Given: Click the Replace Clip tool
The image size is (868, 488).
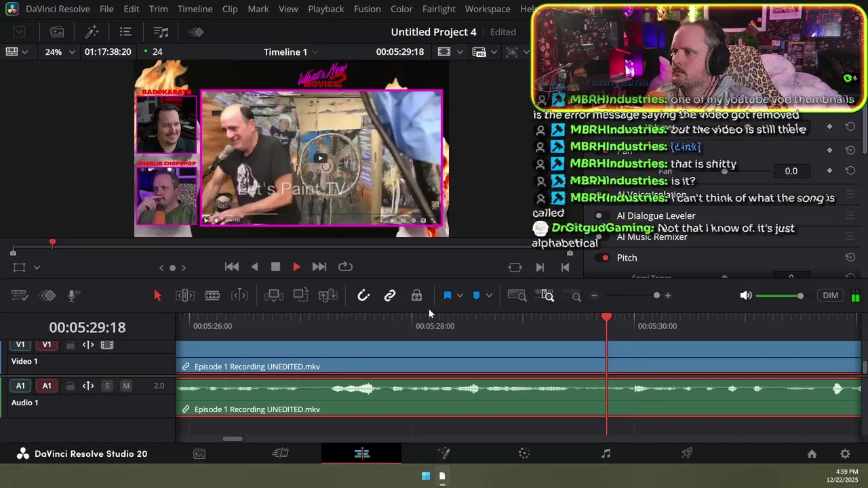Looking at the screenshot, I should tap(328, 296).
